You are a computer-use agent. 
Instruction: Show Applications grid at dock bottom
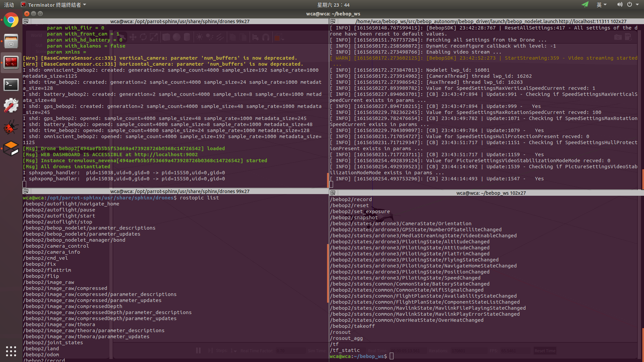(11, 351)
